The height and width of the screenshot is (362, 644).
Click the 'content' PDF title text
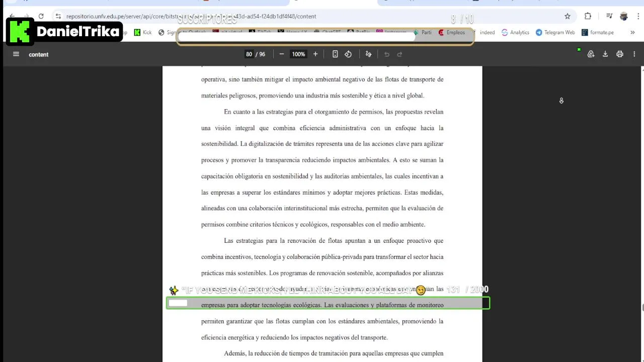(39, 54)
